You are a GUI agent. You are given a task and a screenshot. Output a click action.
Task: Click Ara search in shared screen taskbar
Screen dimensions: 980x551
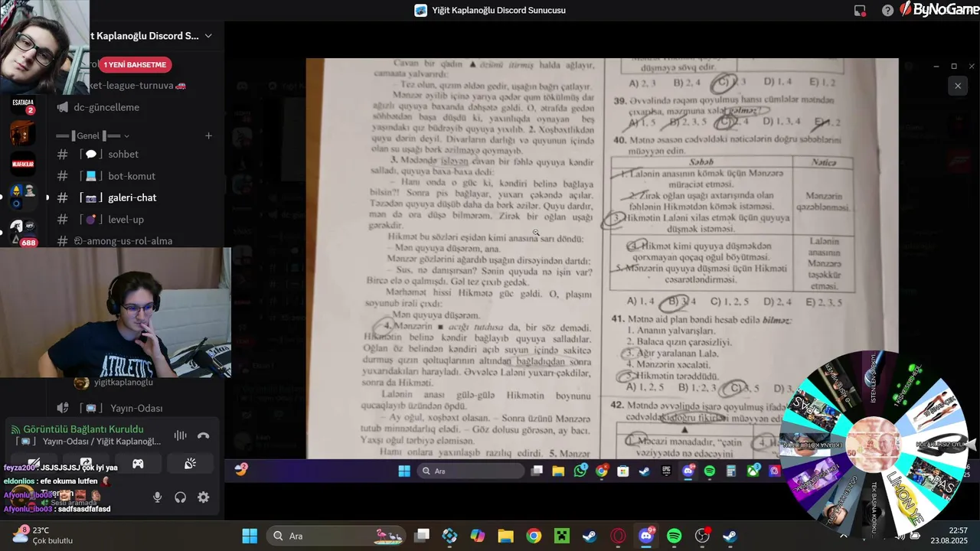pos(471,471)
